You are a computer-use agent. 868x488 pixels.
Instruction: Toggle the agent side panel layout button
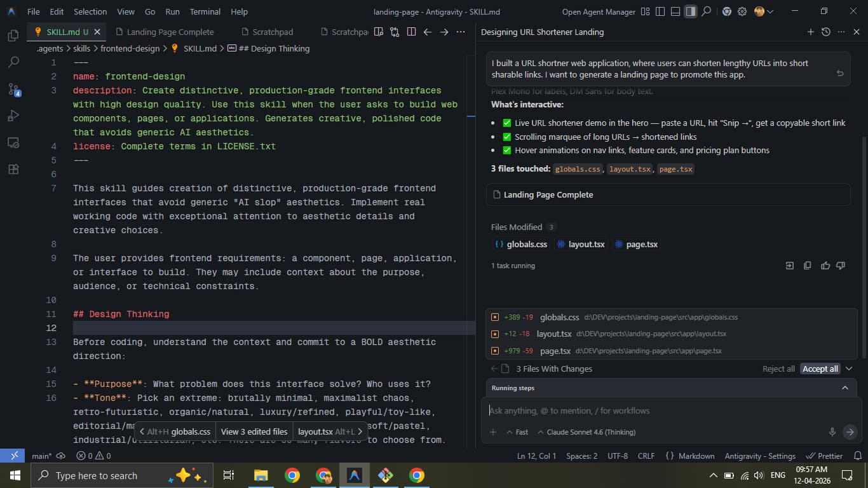(690, 11)
